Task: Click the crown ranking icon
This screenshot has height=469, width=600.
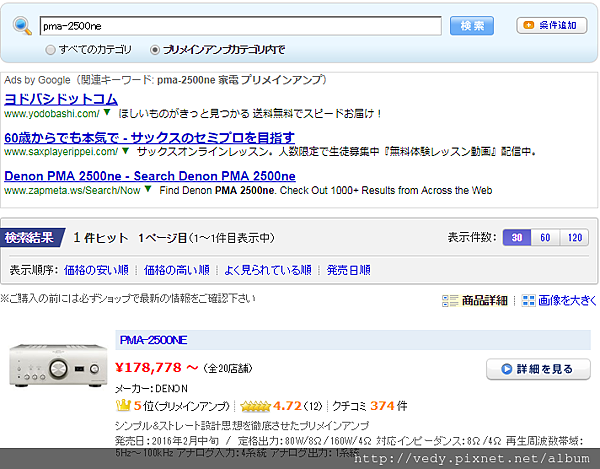Action: click(x=123, y=405)
